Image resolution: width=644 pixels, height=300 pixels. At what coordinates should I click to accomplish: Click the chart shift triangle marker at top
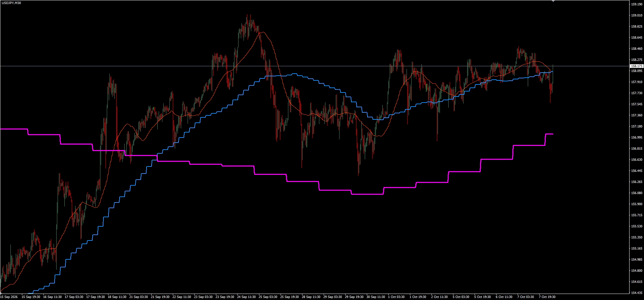[553, 1]
